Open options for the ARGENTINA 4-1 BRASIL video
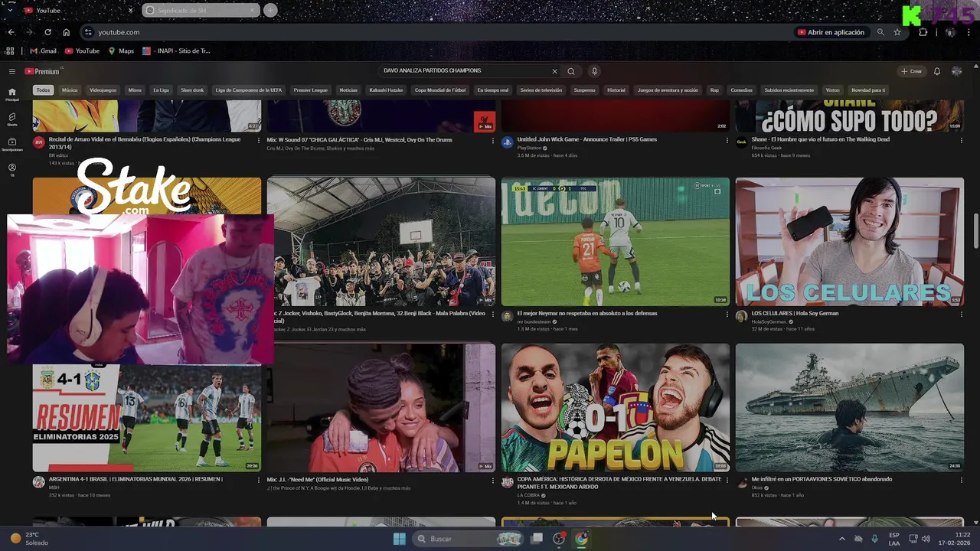This screenshot has width=980, height=551. 258,481
